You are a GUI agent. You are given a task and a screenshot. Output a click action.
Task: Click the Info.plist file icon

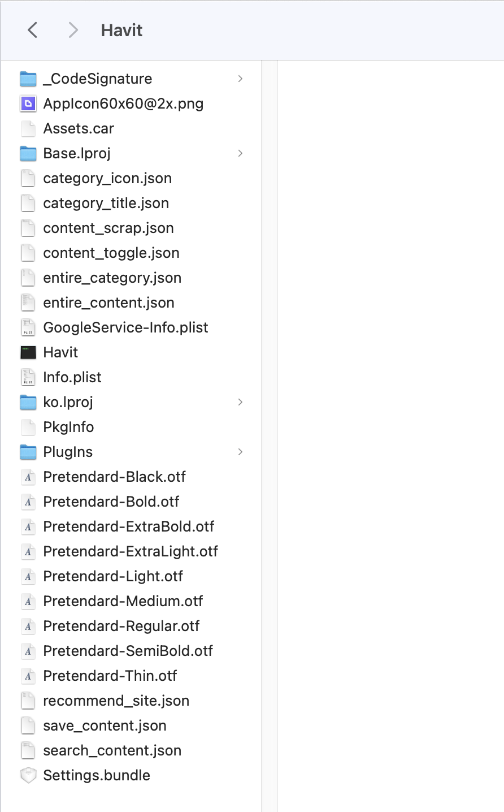(x=28, y=377)
